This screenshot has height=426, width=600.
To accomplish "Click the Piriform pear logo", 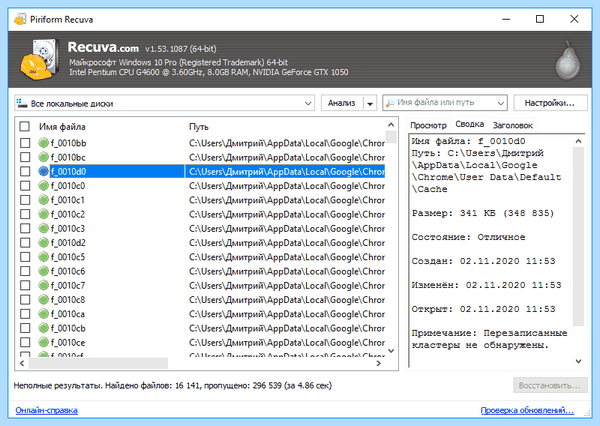I will click(x=568, y=60).
